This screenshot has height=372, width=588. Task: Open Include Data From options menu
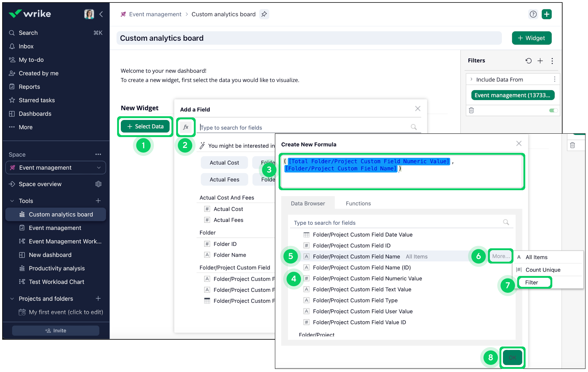pyautogui.click(x=554, y=79)
